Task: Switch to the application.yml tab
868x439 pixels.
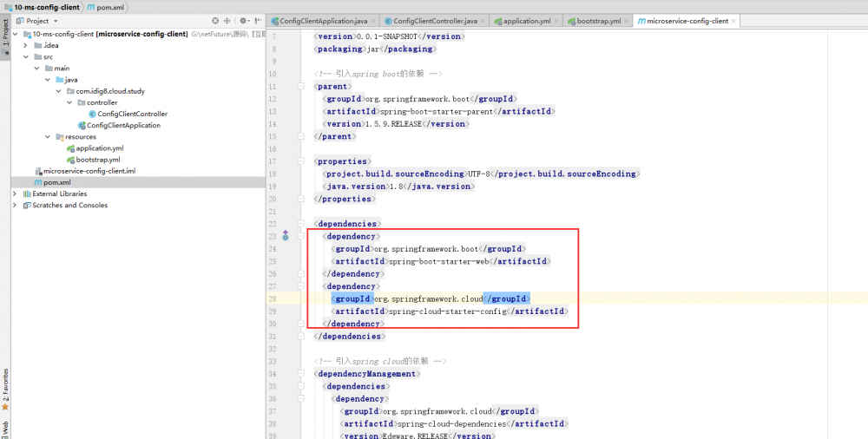Action: 523,20
